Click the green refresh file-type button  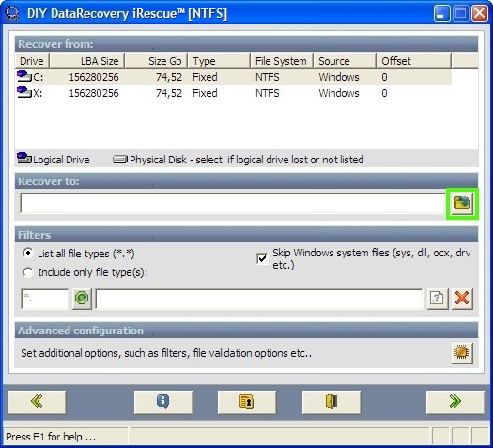tap(82, 299)
